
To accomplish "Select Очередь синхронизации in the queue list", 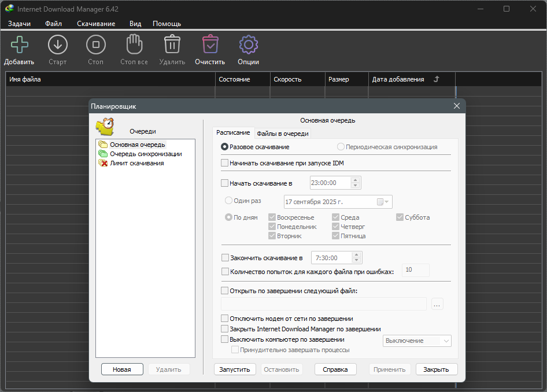I will [146, 154].
